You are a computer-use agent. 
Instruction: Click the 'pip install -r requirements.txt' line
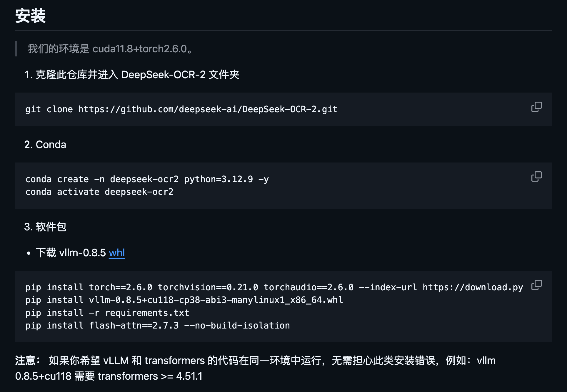coord(107,313)
